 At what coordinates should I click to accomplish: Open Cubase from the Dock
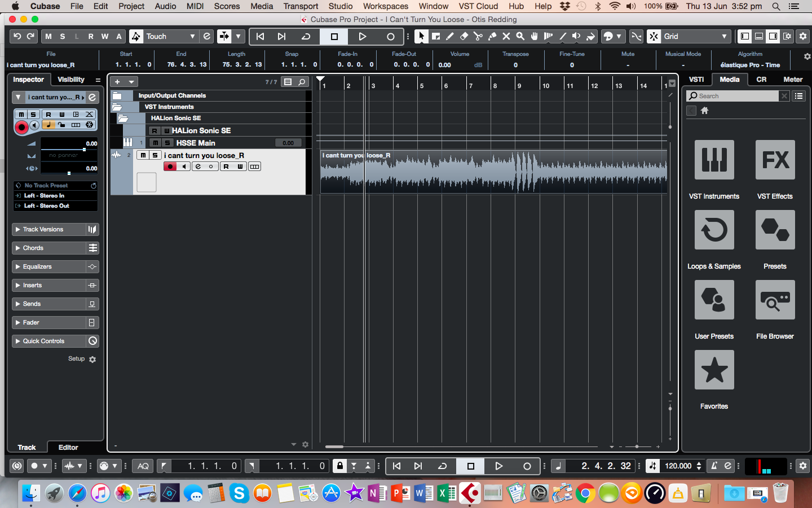470,493
